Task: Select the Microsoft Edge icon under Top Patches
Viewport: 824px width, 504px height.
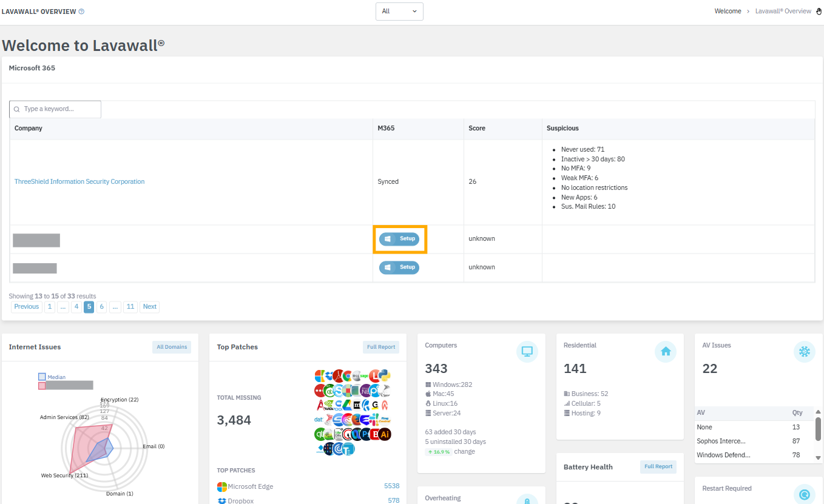Action: click(221, 486)
